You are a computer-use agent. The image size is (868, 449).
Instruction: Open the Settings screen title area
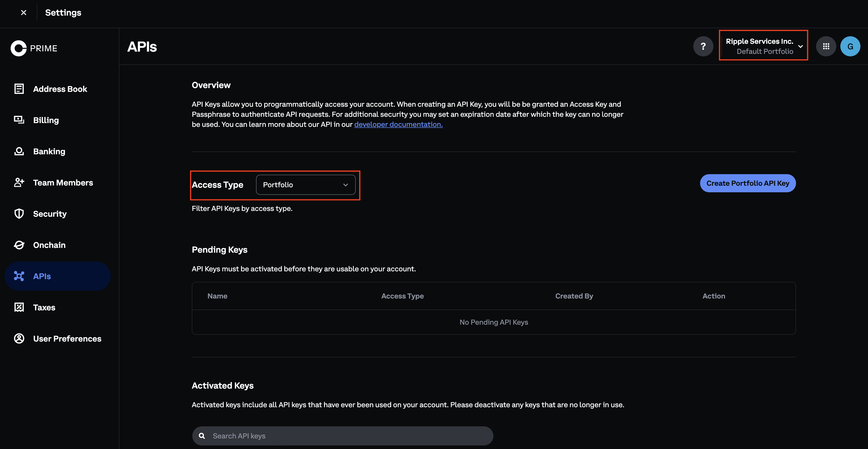click(63, 13)
